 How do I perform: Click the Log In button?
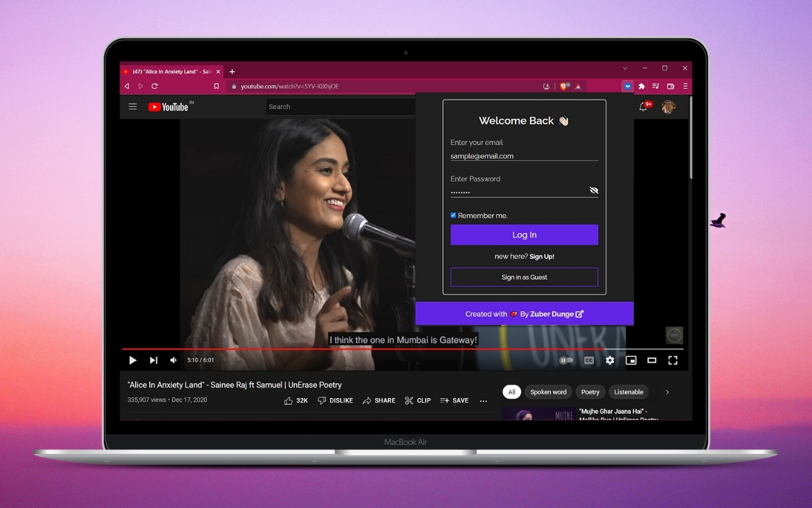pos(524,235)
